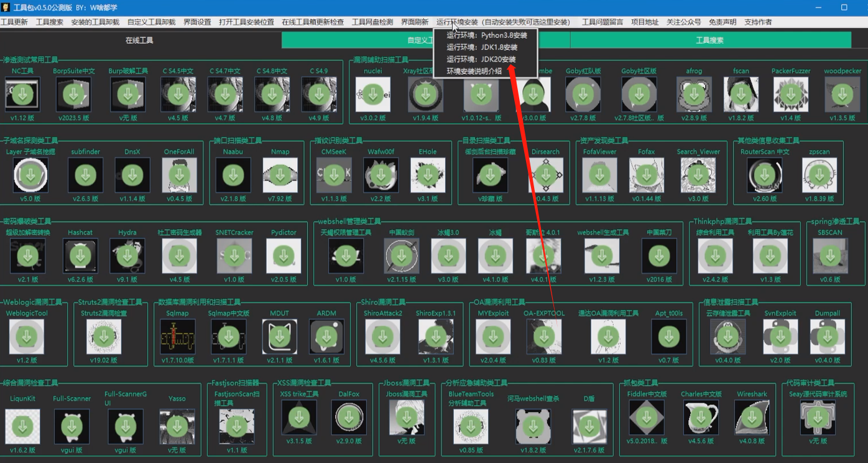Image resolution: width=868 pixels, height=463 pixels.
Task: Download nuclei scanner tool
Action: coord(373,95)
